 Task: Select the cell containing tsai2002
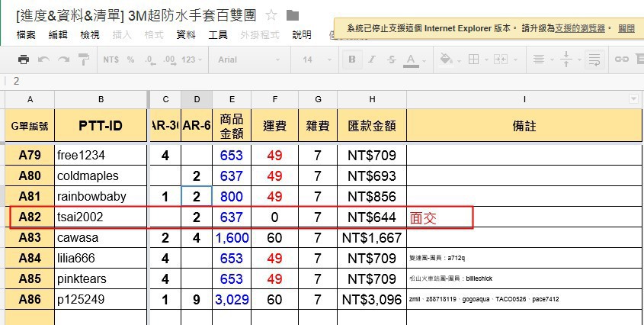pyautogui.click(x=101, y=217)
